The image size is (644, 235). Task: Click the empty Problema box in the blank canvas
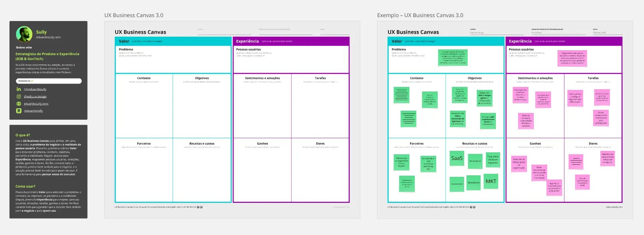pos(173,61)
